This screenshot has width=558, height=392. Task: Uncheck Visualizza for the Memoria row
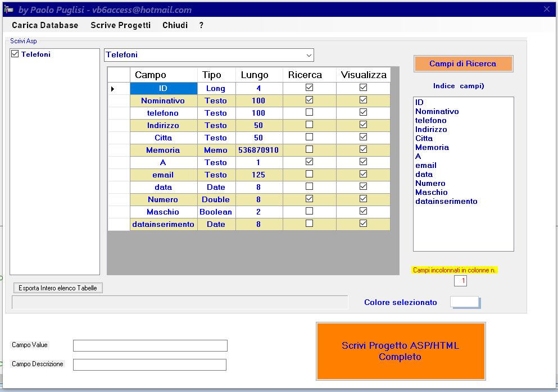point(363,149)
